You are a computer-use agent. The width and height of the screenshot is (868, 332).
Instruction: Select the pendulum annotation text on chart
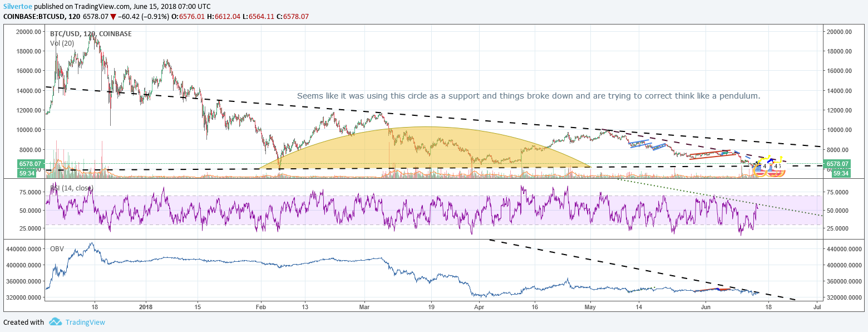point(528,96)
